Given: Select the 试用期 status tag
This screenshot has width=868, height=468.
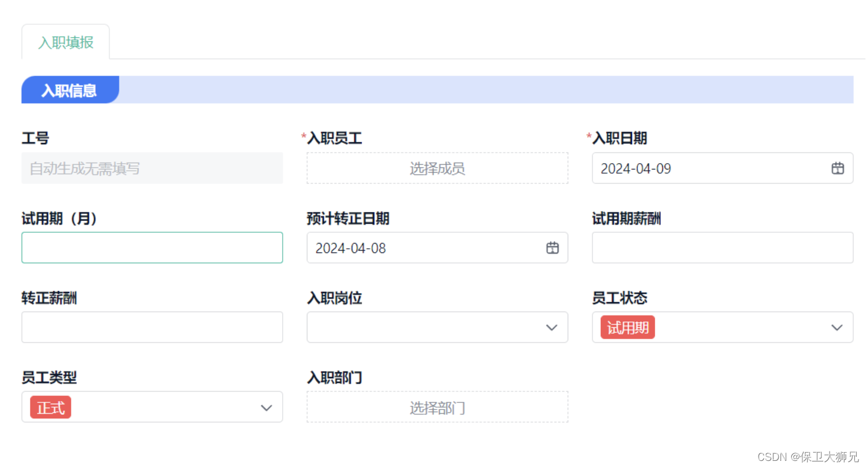Looking at the screenshot, I should coord(626,327).
